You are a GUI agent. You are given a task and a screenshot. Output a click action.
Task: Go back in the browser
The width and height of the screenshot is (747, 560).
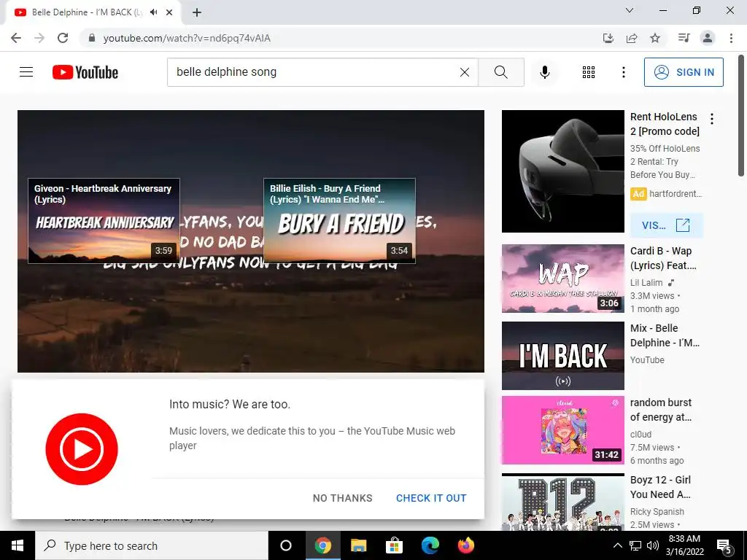point(16,38)
